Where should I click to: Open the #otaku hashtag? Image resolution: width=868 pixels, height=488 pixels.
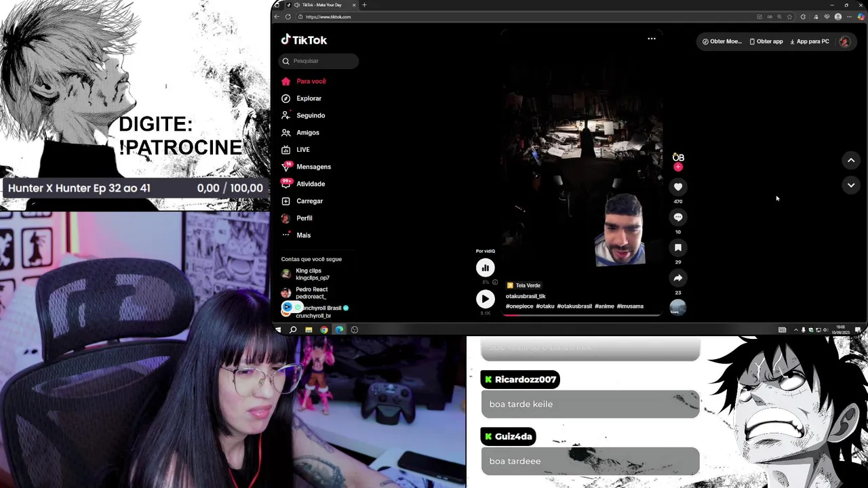point(545,306)
